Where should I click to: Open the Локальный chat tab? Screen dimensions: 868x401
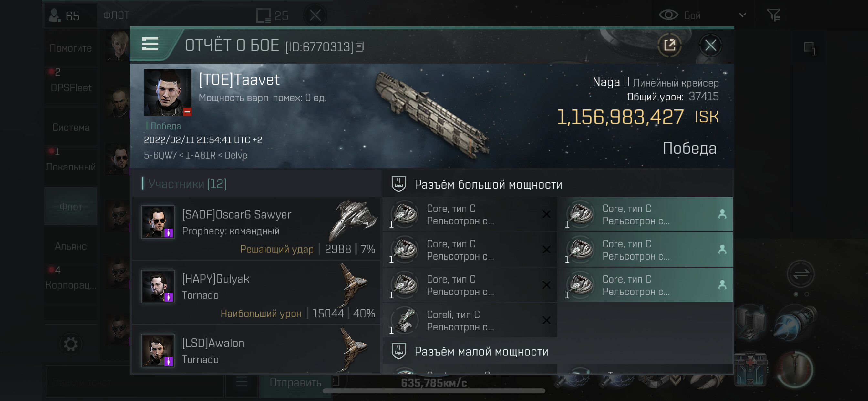(x=71, y=167)
